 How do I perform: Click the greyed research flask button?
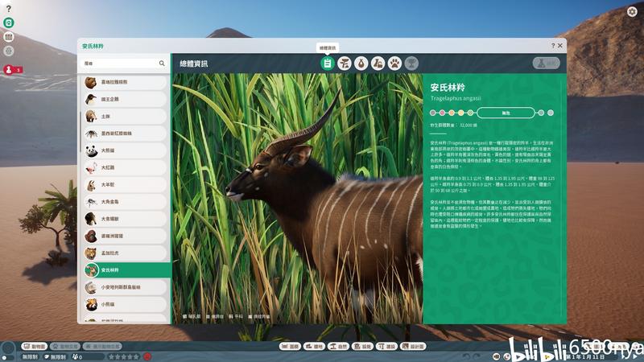(x=547, y=64)
